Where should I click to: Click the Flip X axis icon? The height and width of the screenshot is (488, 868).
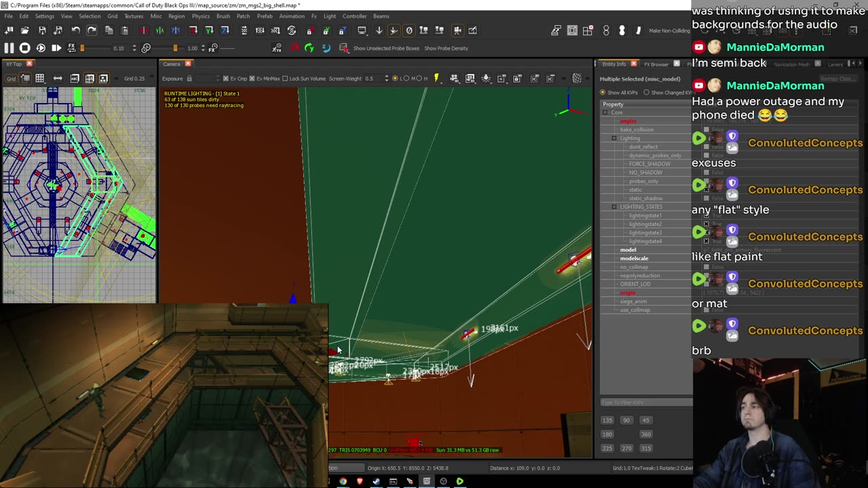click(143, 30)
